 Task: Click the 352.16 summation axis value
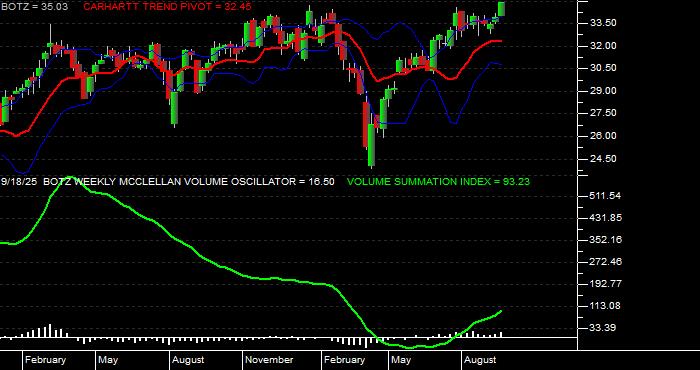pyautogui.click(x=605, y=240)
